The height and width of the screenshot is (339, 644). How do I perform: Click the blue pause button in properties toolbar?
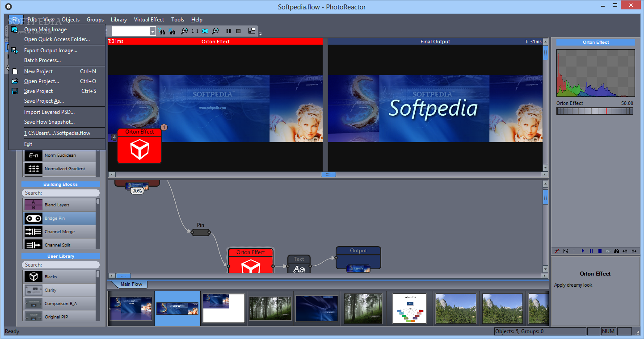click(591, 251)
